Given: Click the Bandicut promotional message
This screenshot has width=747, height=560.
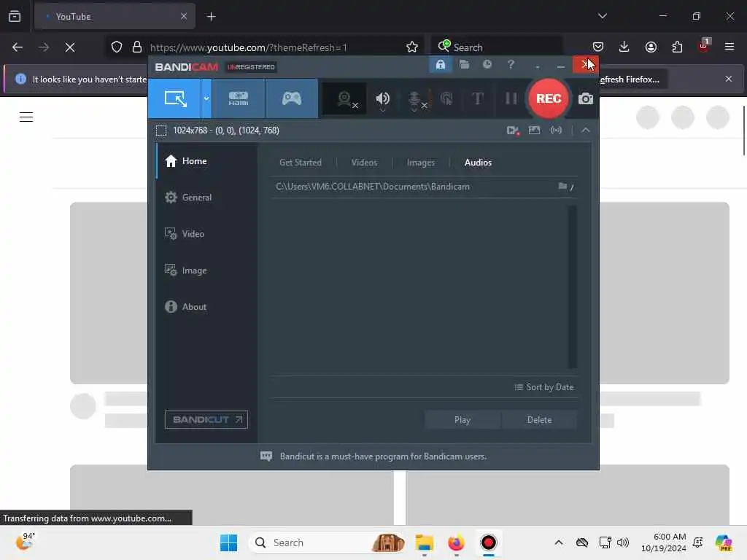Looking at the screenshot, I should [x=382, y=456].
